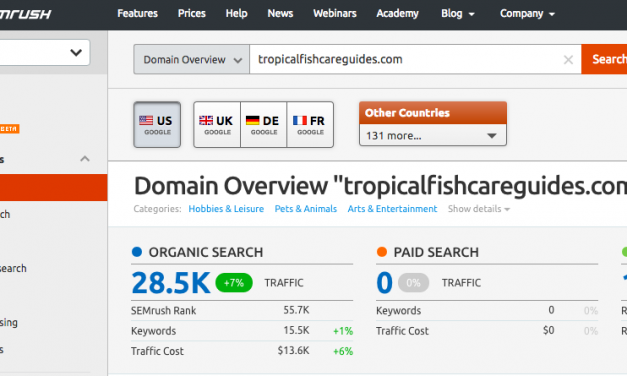Click the 28.5K organic traffic value
The width and height of the screenshot is (627, 376).
171,283
